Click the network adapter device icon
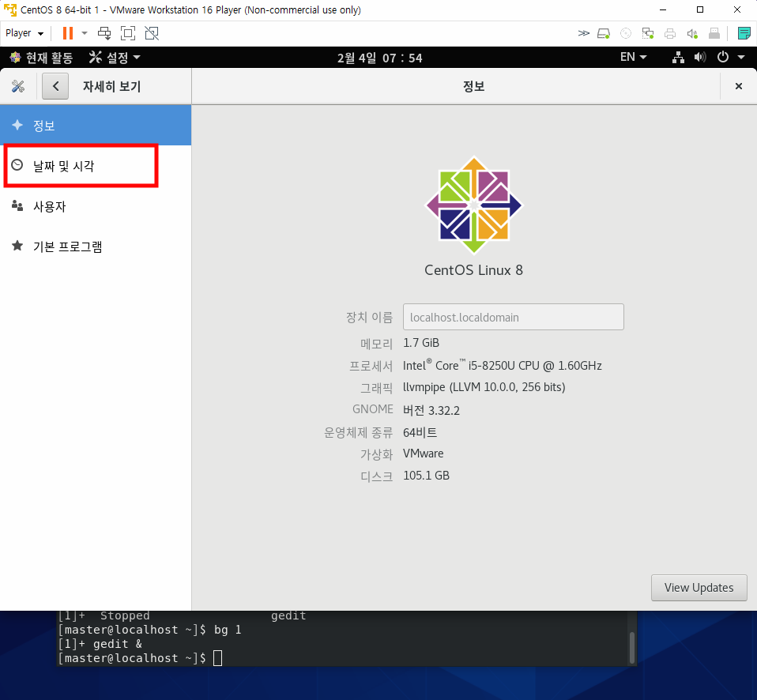The height and width of the screenshot is (700, 757). pyautogui.click(x=648, y=33)
